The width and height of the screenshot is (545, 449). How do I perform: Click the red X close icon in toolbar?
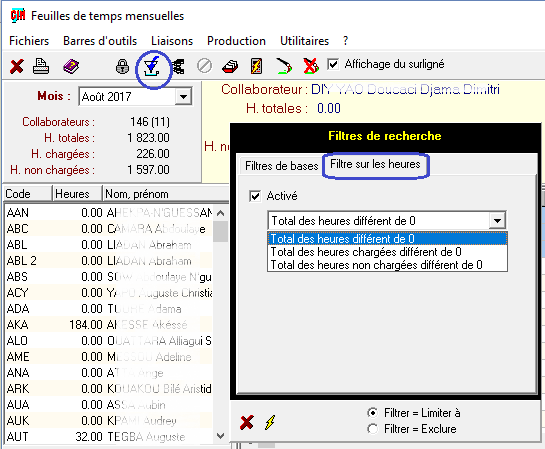[16, 66]
